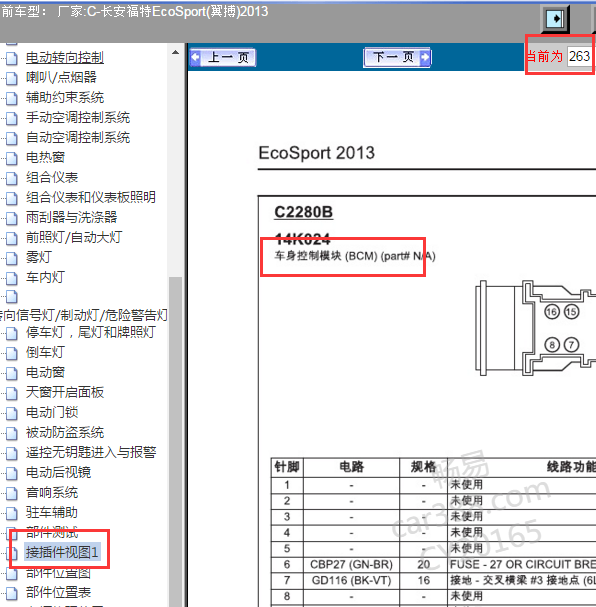Select 雾灯 entry
Image resolution: width=596 pixels, height=607 pixels.
[39, 257]
